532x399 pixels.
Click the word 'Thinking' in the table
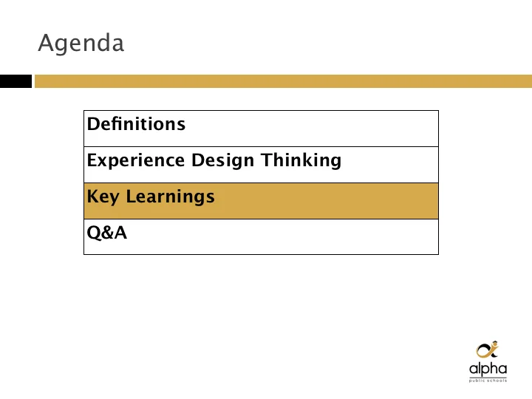click(x=301, y=160)
